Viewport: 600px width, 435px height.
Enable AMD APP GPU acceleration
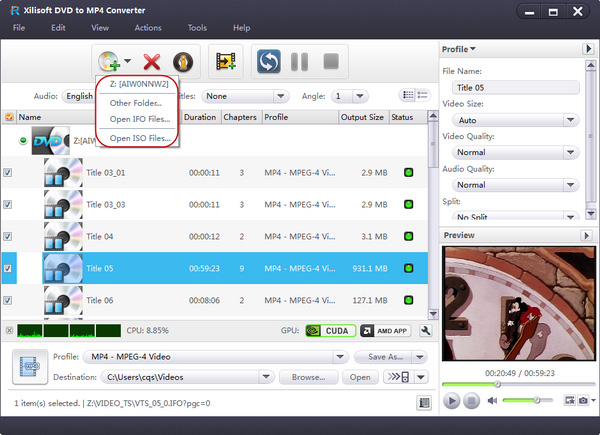point(385,331)
